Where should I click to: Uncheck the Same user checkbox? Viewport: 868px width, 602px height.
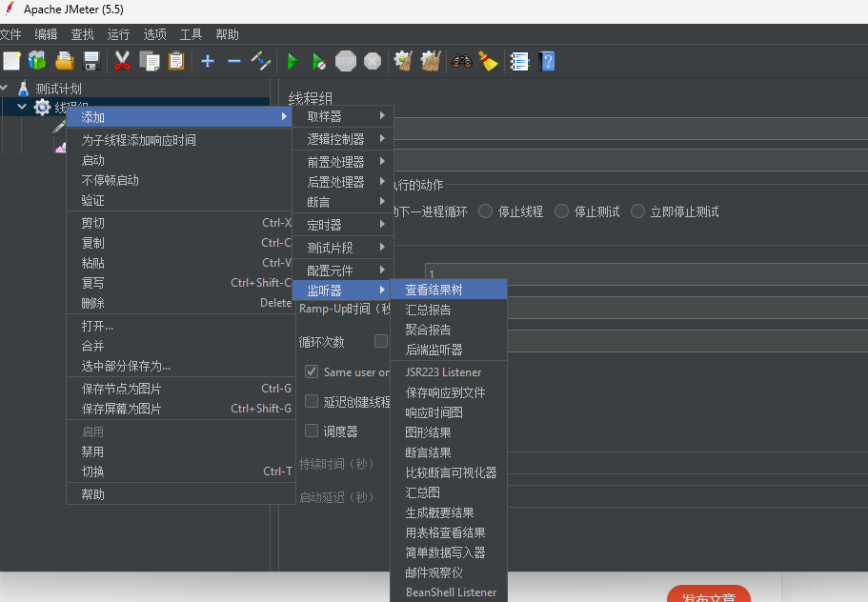pos(312,371)
